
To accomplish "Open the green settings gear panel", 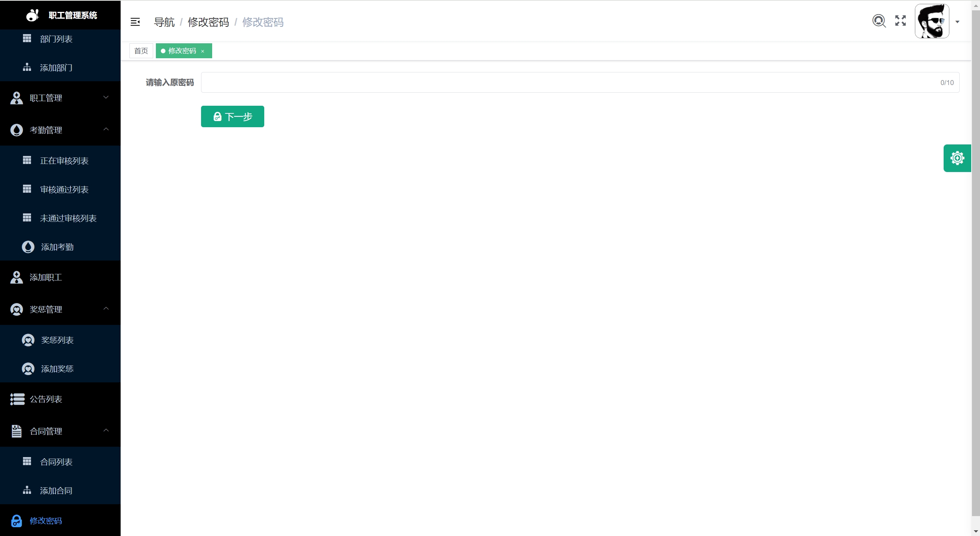I will click(957, 158).
